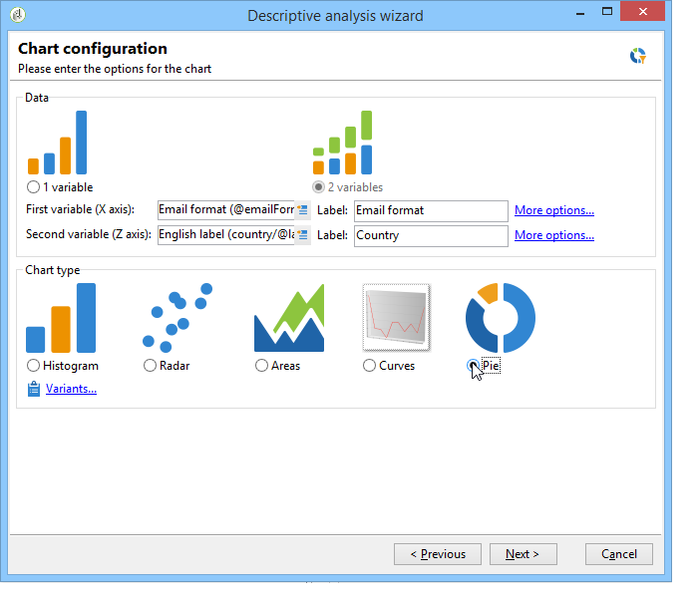Open the Variants link
Viewport: 700px width, 603px height.
click(x=71, y=389)
